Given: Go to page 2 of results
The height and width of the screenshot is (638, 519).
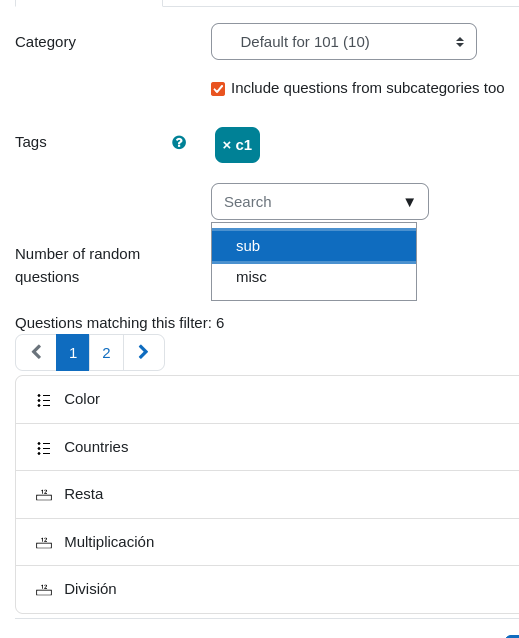Looking at the screenshot, I should (x=106, y=353).
